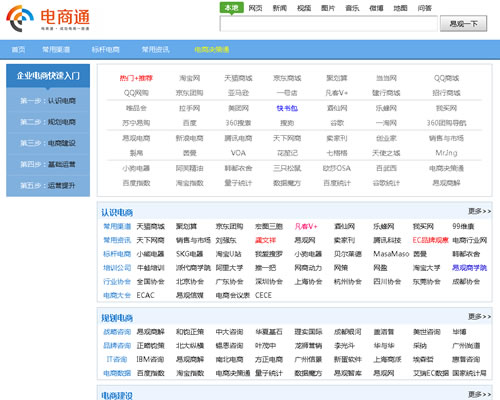Click the 360搜索 link
Viewport: 500px width, 400px height.
click(238, 123)
